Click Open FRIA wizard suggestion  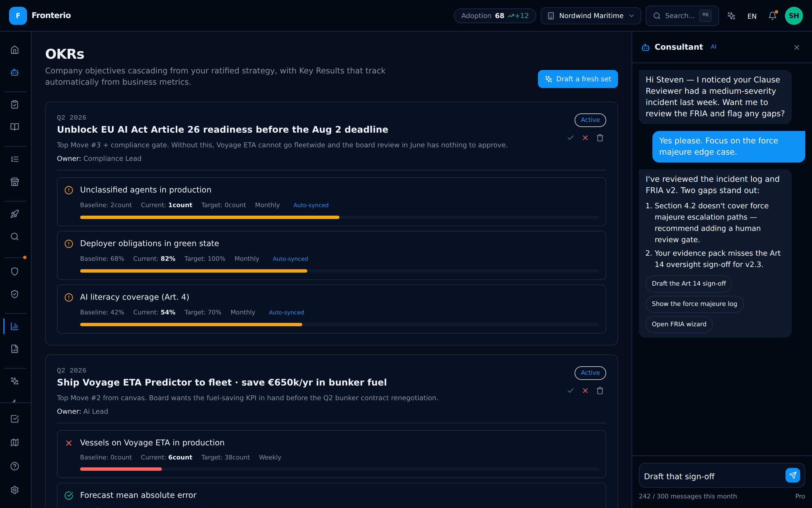point(679,324)
